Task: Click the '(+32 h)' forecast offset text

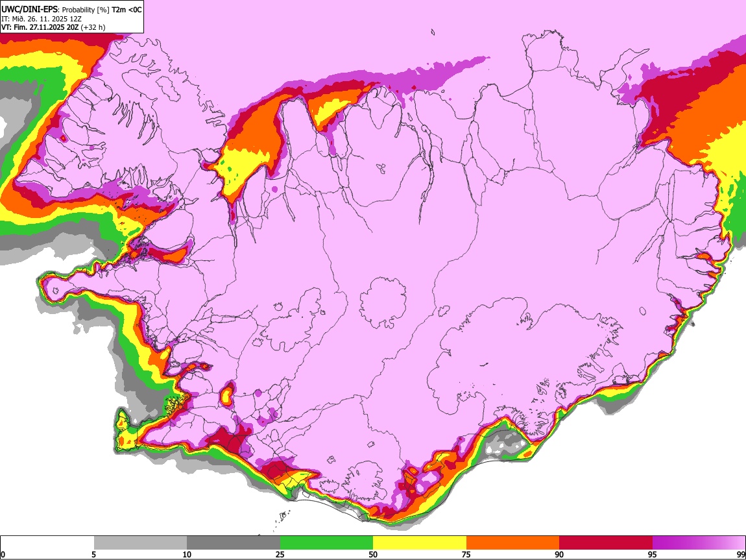Action: click(x=93, y=27)
